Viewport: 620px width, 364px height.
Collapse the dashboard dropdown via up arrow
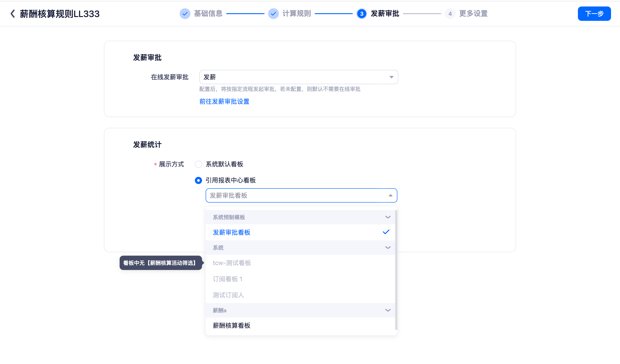coord(390,195)
